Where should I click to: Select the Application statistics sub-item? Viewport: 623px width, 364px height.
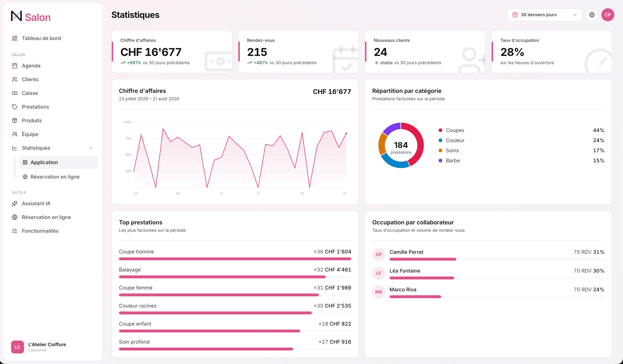pos(58,162)
